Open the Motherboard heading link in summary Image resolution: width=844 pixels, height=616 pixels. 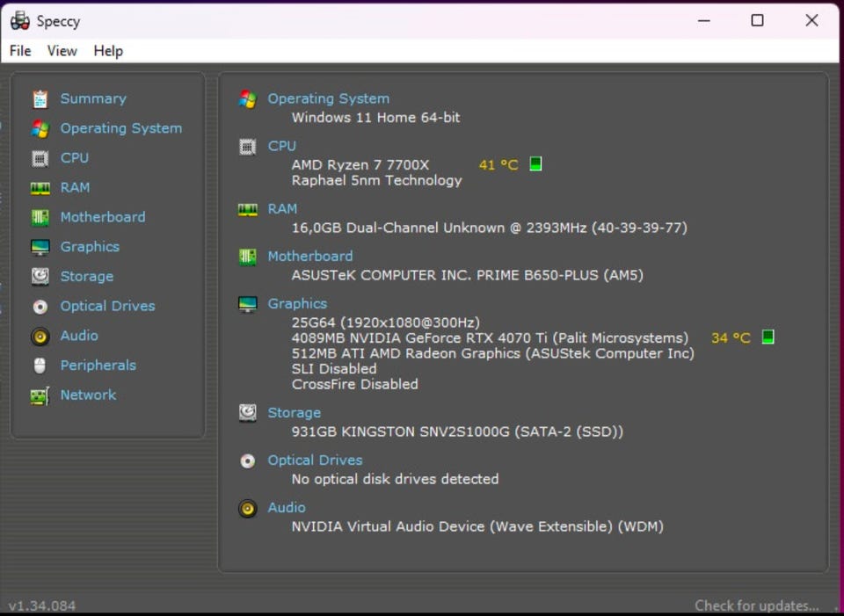pyautogui.click(x=310, y=256)
